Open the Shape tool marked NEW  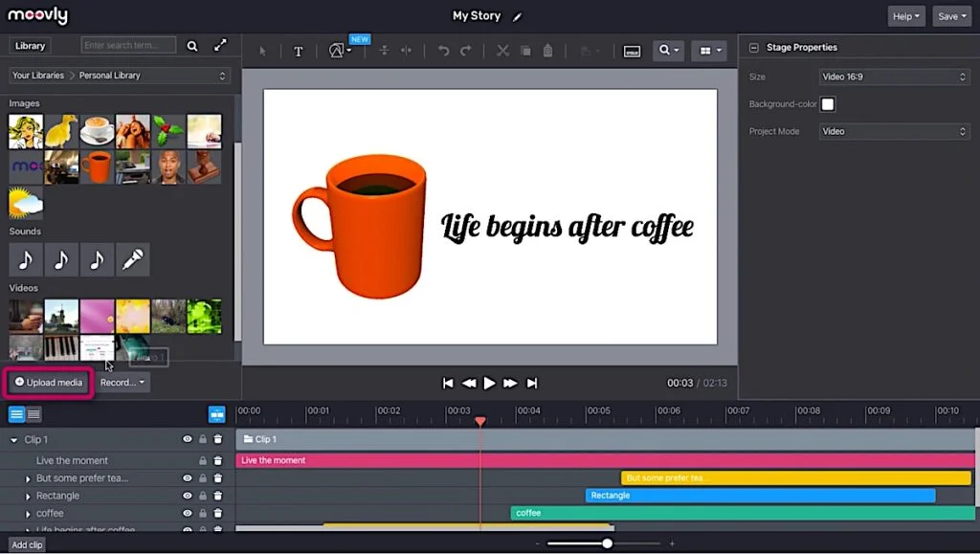336,51
